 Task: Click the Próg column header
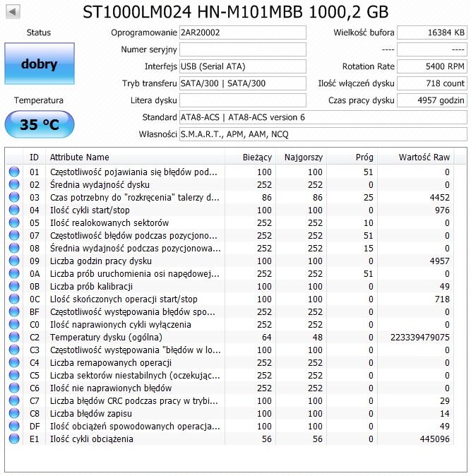pos(352,157)
